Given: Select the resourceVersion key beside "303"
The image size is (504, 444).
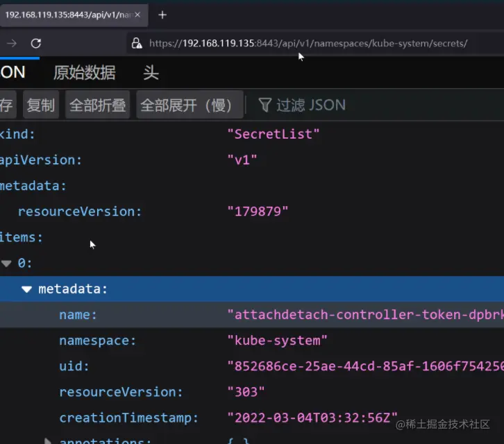Looking at the screenshot, I should pyautogui.click(x=121, y=392).
